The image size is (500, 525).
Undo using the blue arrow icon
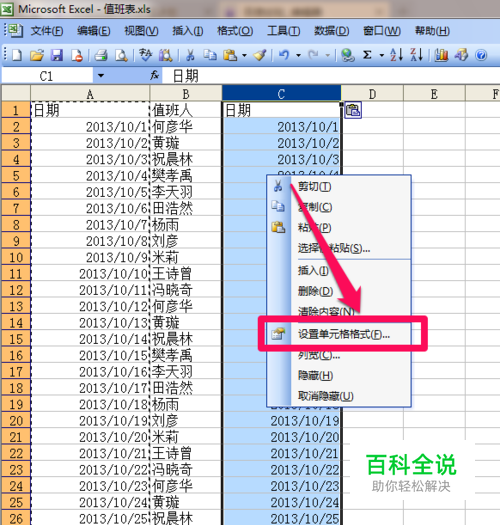284,55
